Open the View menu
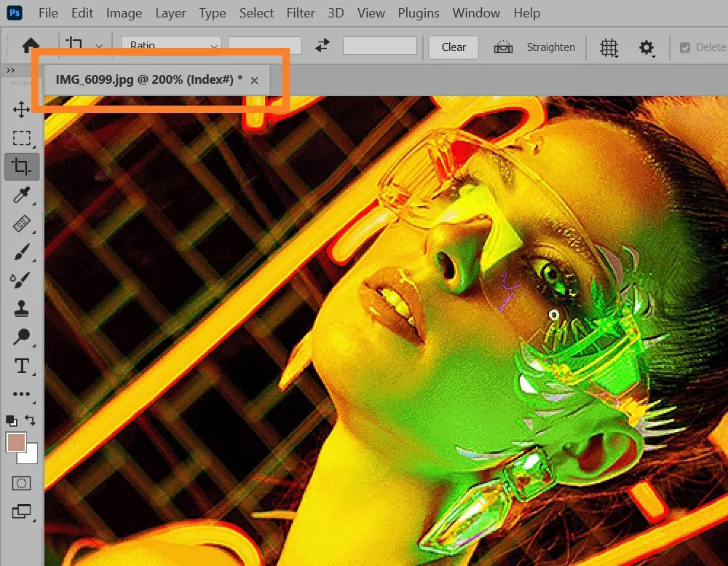This screenshot has height=566, width=728. (x=371, y=13)
